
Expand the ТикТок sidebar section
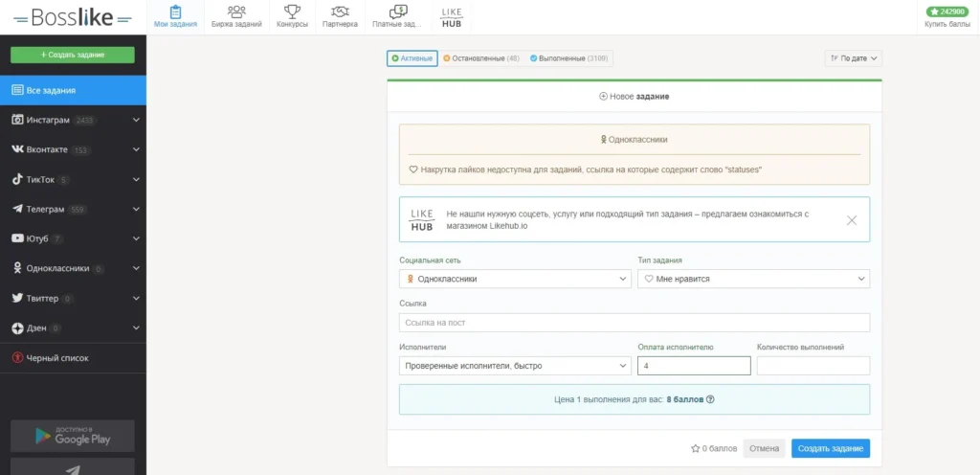(x=136, y=180)
